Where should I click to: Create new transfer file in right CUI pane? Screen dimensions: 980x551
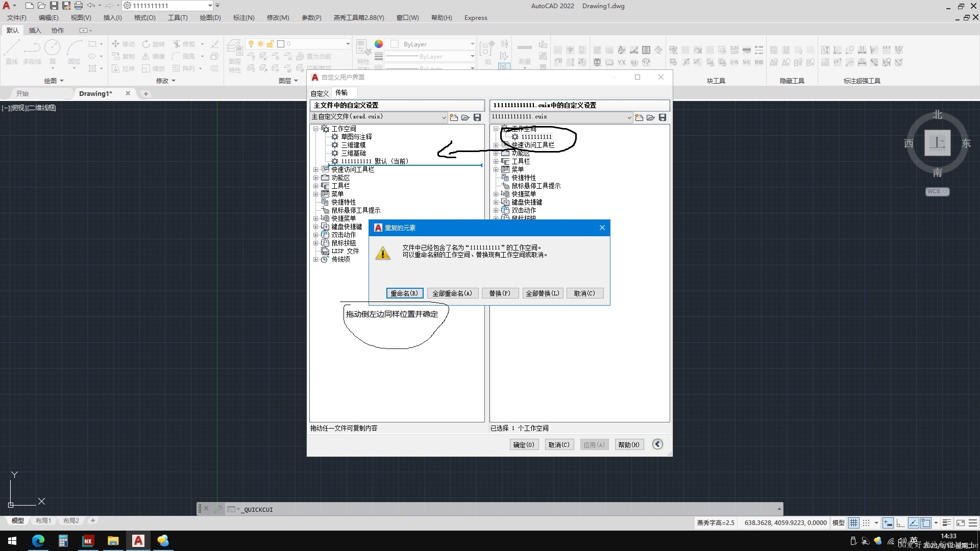click(x=639, y=117)
